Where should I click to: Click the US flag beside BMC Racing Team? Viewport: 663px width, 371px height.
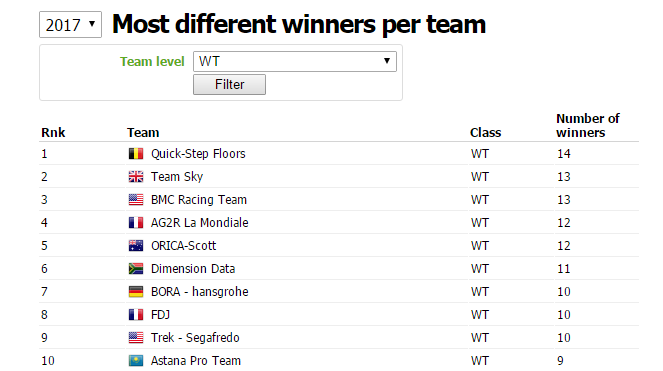136,199
